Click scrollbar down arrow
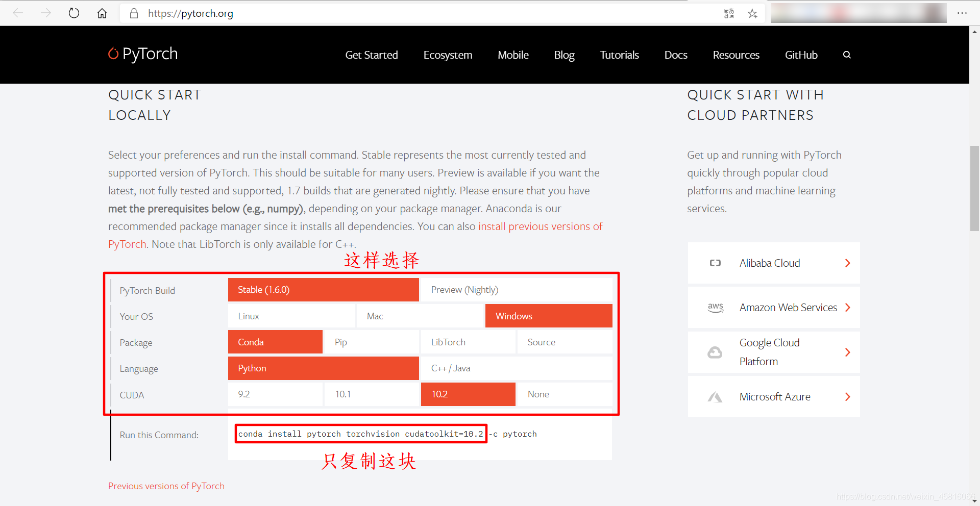 pos(974,501)
